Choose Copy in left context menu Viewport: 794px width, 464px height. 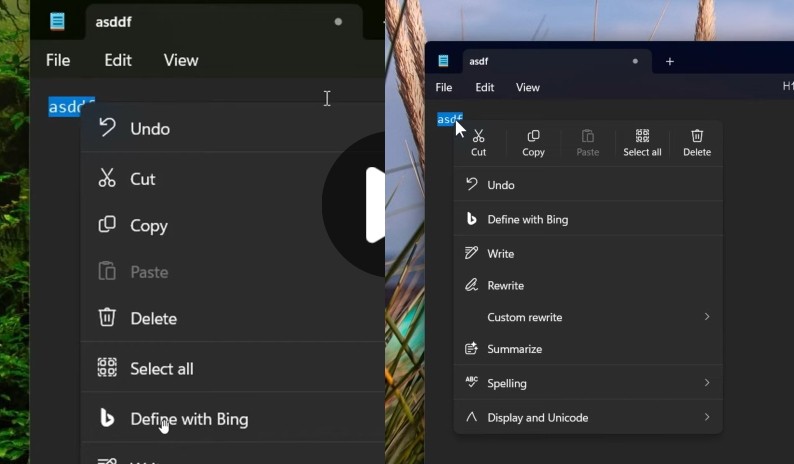(233, 225)
